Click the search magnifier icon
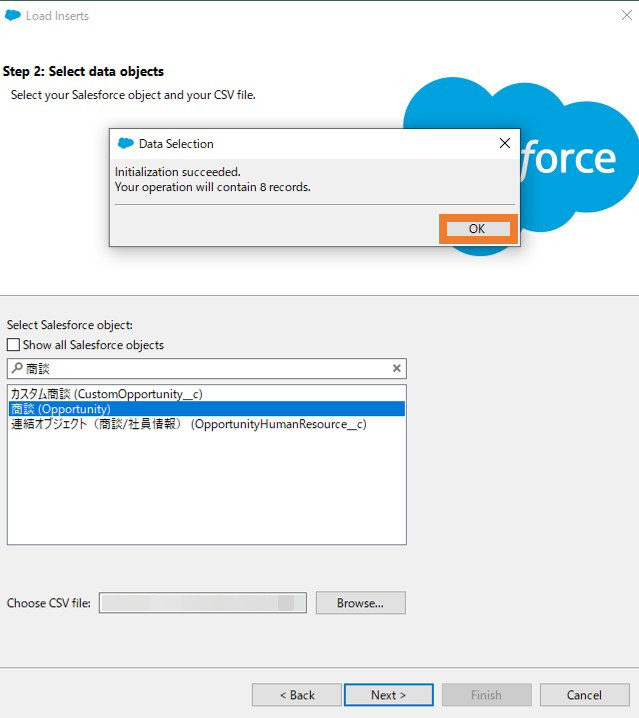The height and width of the screenshot is (718, 639). coord(17,368)
